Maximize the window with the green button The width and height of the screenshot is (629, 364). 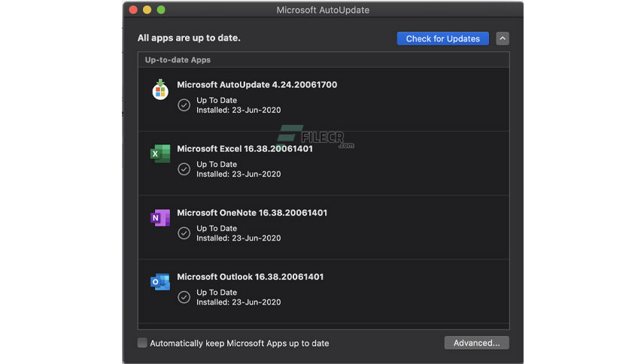(161, 10)
